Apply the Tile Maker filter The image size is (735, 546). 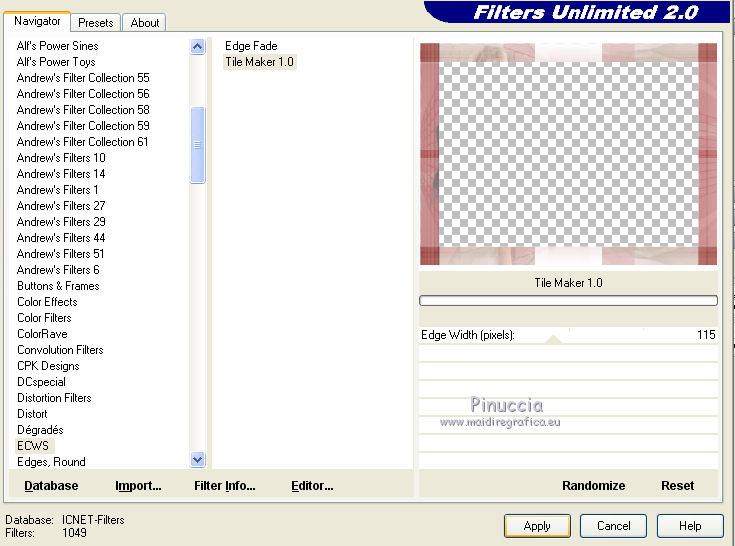tap(537, 526)
